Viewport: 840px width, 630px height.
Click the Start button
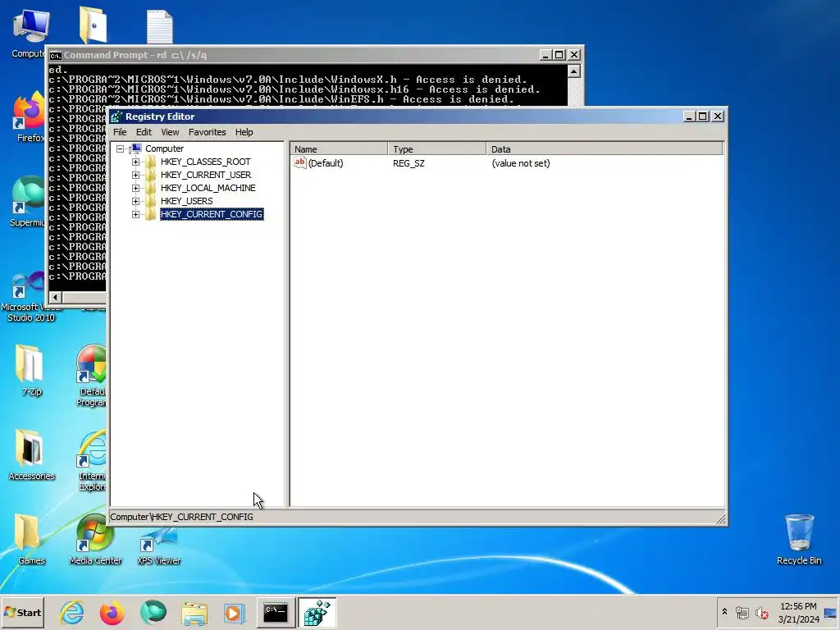point(22,612)
